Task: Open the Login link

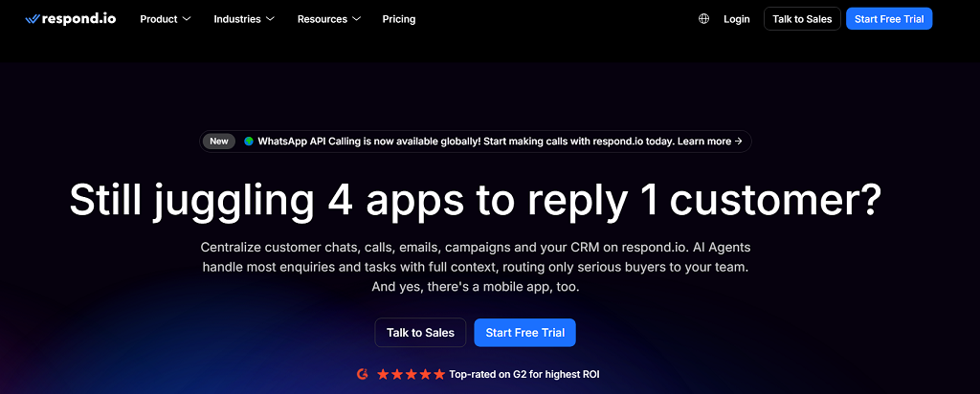Action: tap(736, 19)
